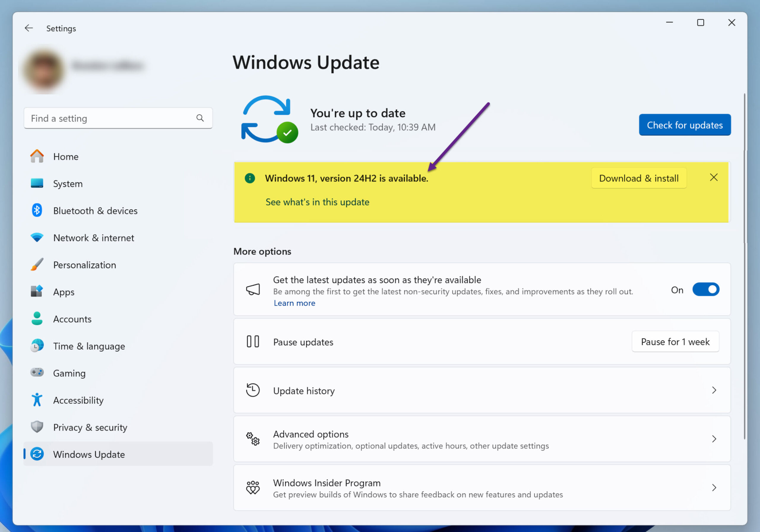Click the Apps icon in the sidebar

click(37, 291)
